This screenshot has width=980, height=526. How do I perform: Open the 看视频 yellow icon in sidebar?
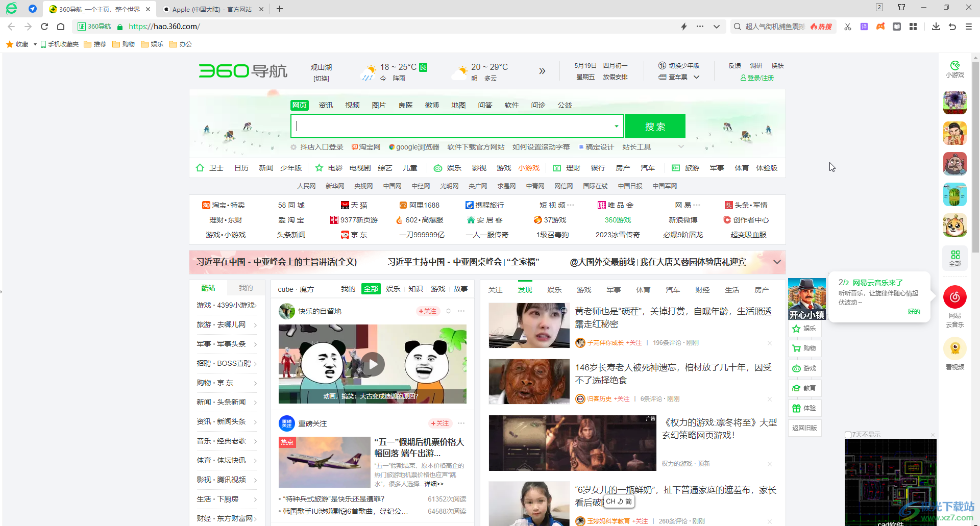tap(954, 349)
